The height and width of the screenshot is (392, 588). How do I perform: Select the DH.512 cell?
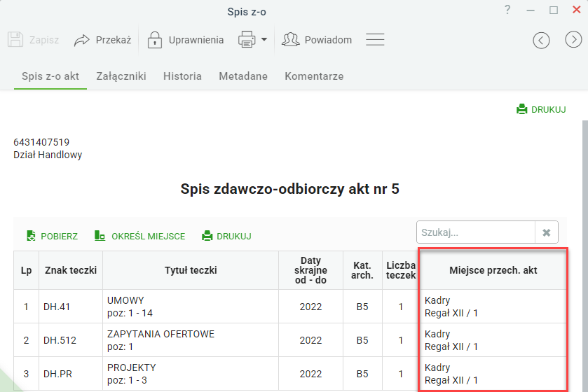tap(71, 340)
